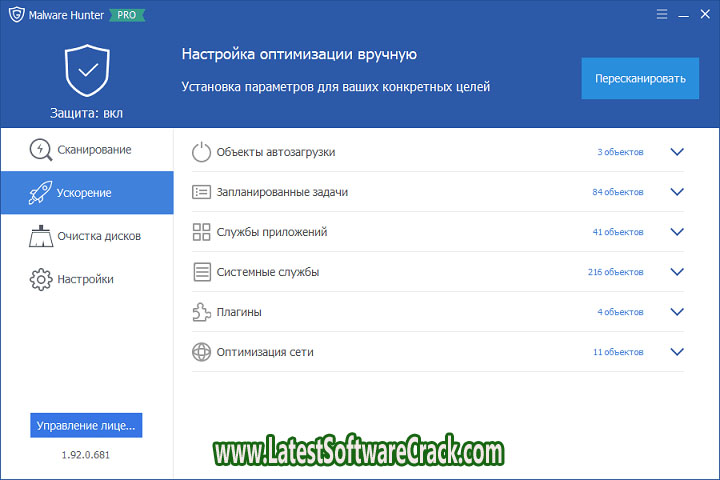Click the Настройки gear icon
The image size is (720, 480).
pos(41,279)
